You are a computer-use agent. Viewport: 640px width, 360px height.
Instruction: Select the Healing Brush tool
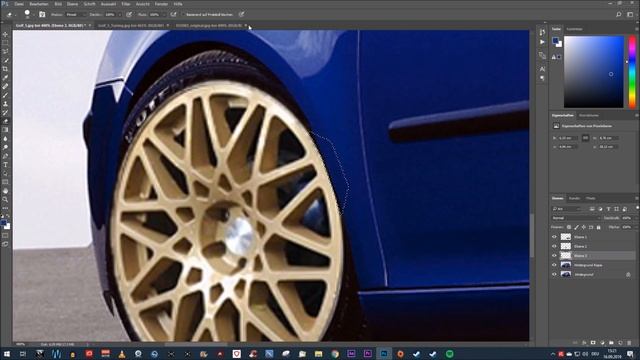5,86
